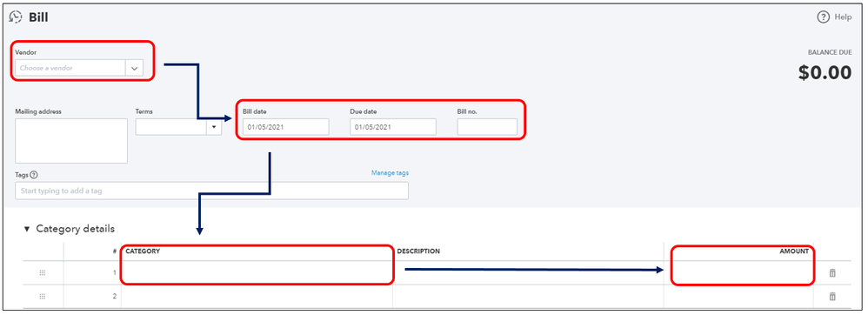Viewport: 868px width, 315px height.
Task: Click the Amount cell in row 2
Action: (738, 296)
